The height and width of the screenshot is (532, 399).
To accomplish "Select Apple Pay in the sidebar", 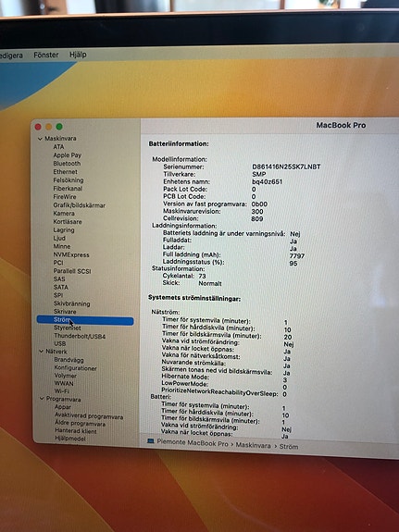I will coord(68,155).
